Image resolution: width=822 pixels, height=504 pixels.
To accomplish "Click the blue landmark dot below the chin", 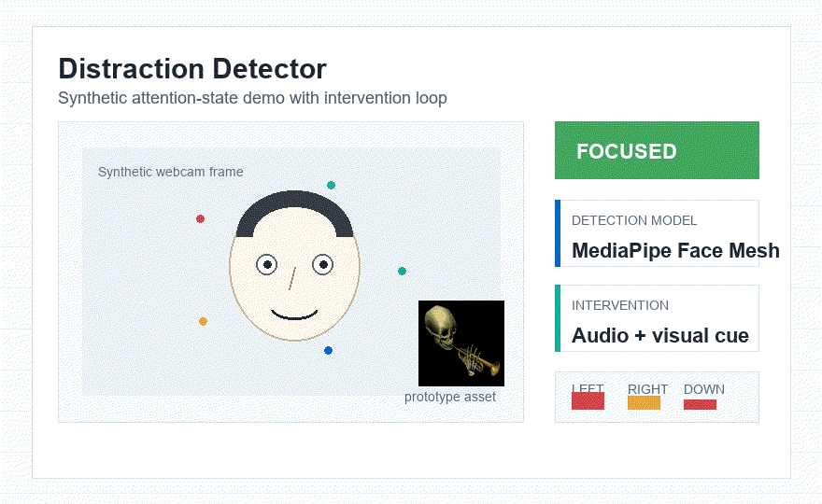I will point(328,351).
